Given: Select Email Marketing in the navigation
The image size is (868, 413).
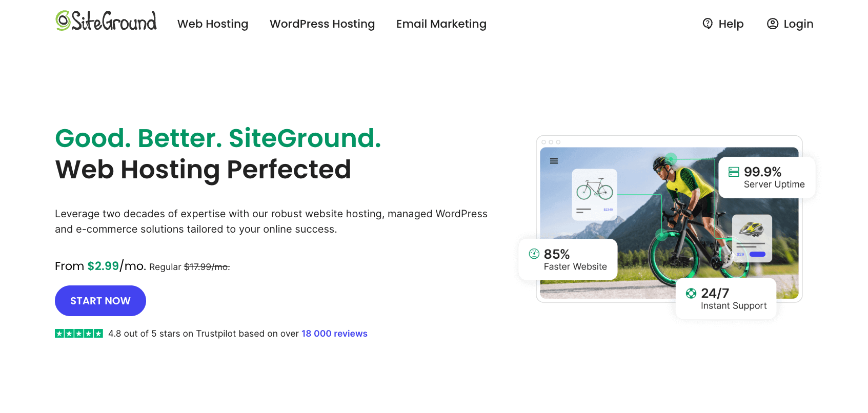Looking at the screenshot, I should tap(441, 24).
